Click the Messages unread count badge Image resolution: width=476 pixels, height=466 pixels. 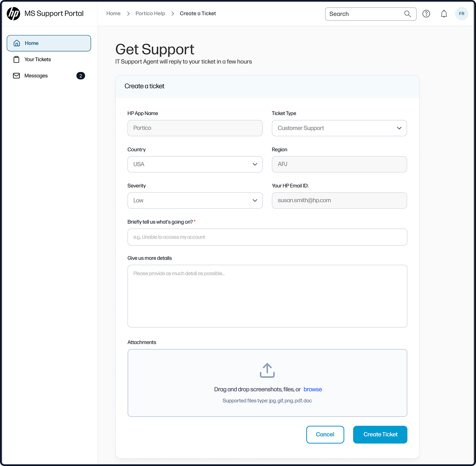click(x=81, y=76)
